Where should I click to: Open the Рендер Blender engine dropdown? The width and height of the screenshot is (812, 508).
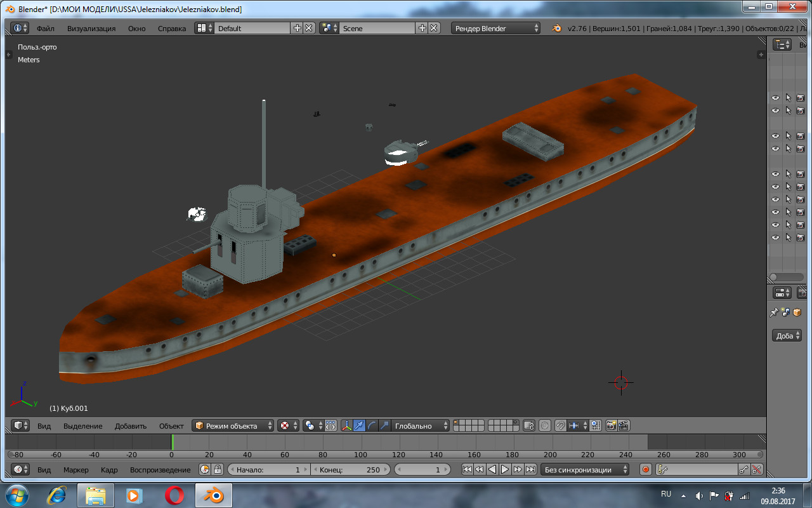496,28
